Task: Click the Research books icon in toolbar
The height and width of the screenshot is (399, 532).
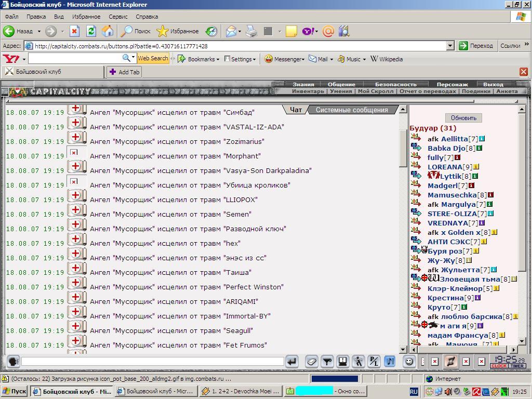Action: [344, 31]
